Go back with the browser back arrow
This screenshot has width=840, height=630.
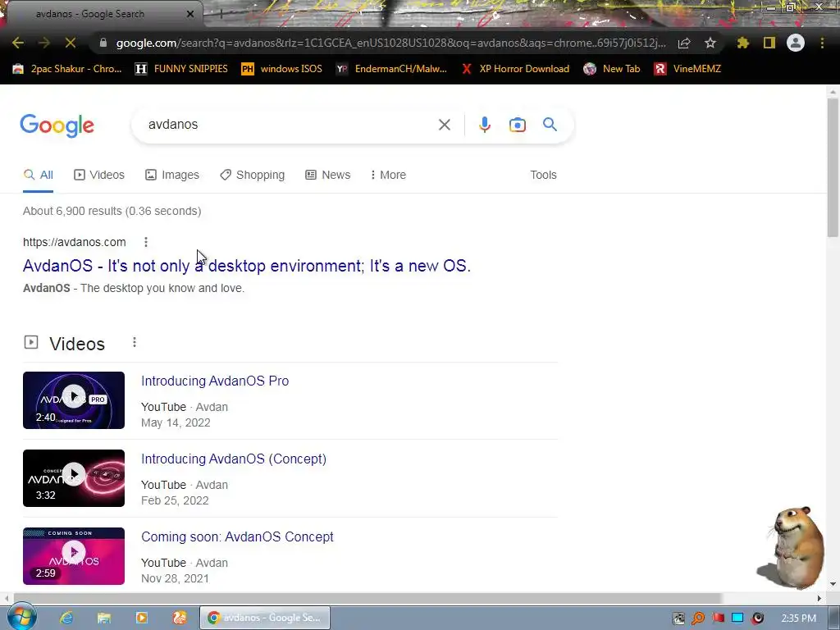(x=18, y=43)
